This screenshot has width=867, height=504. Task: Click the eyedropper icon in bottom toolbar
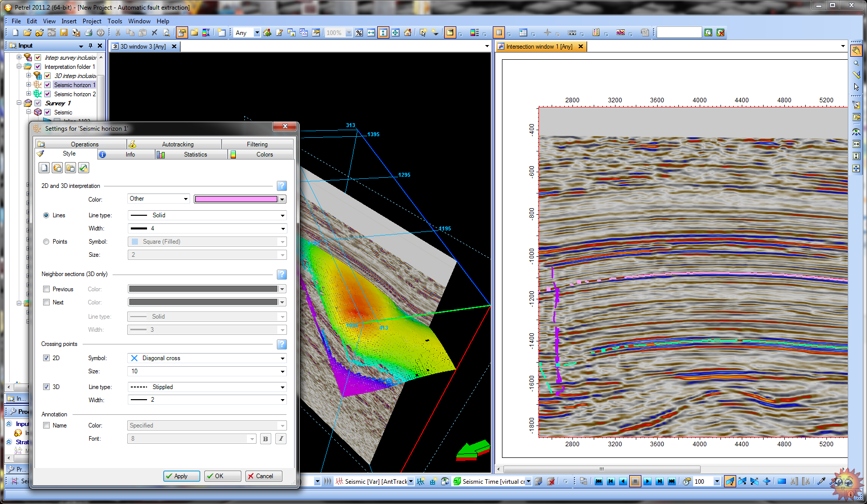click(821, 481)
